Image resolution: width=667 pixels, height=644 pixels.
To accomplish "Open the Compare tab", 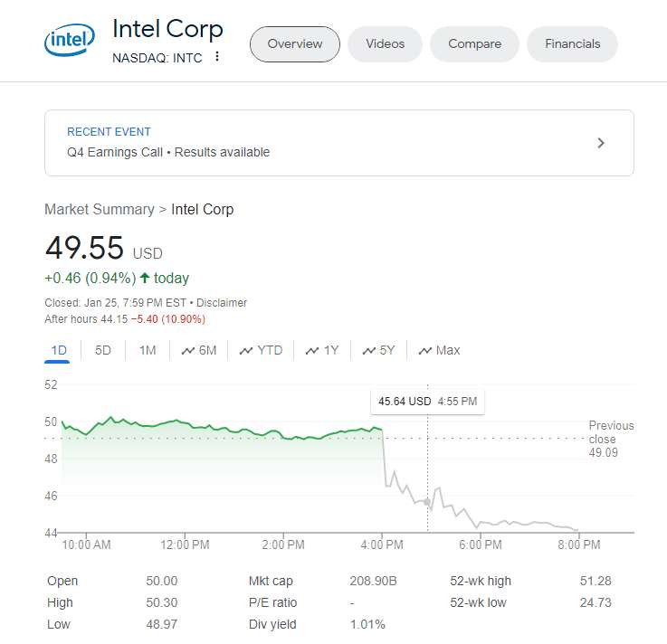I will pyautogui.click(x=474, y=44).
